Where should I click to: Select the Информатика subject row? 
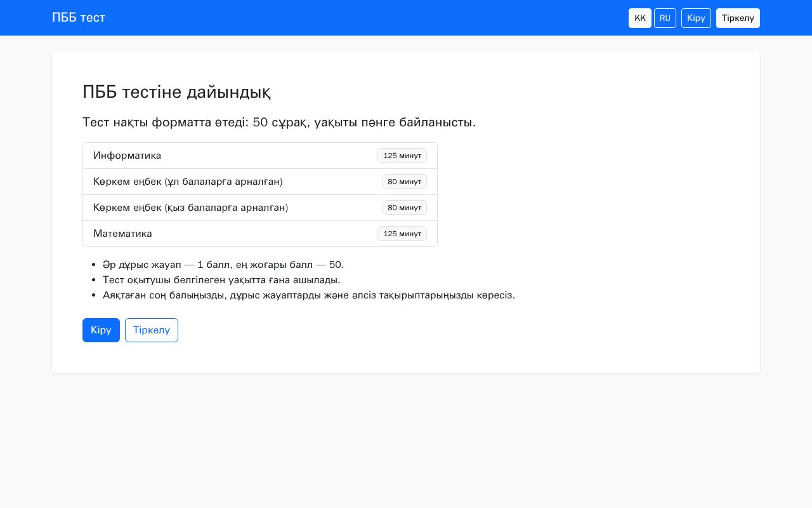click(260, 156)
